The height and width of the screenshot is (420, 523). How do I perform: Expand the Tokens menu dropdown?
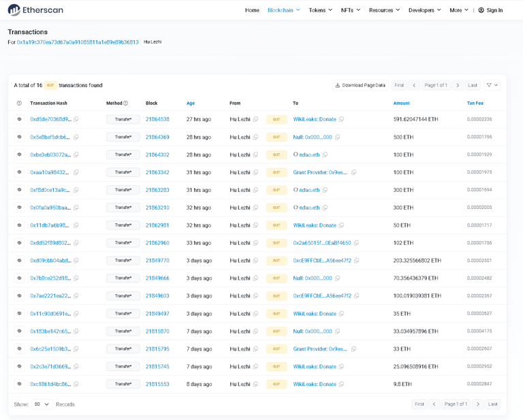(x=320, y=10)
